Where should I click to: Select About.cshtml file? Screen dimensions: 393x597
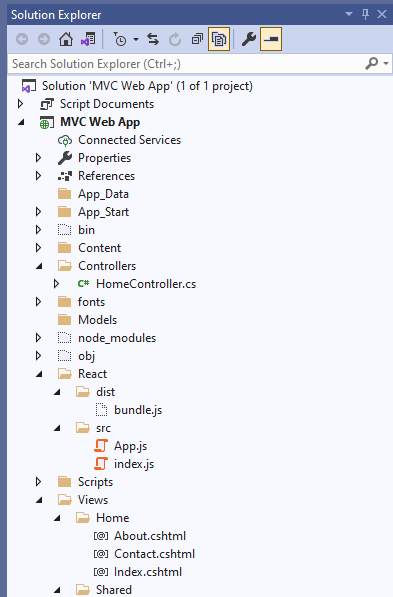(x=150, y=536)
